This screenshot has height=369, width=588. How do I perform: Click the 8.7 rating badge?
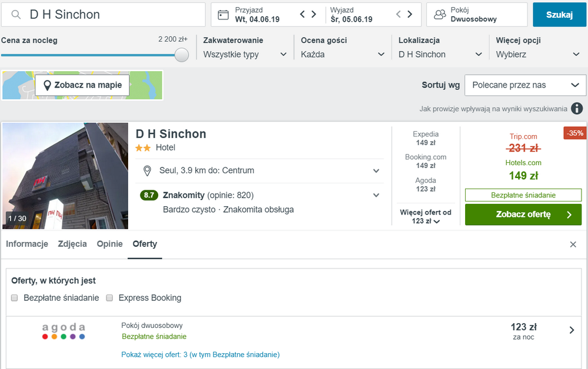[149, 195]
